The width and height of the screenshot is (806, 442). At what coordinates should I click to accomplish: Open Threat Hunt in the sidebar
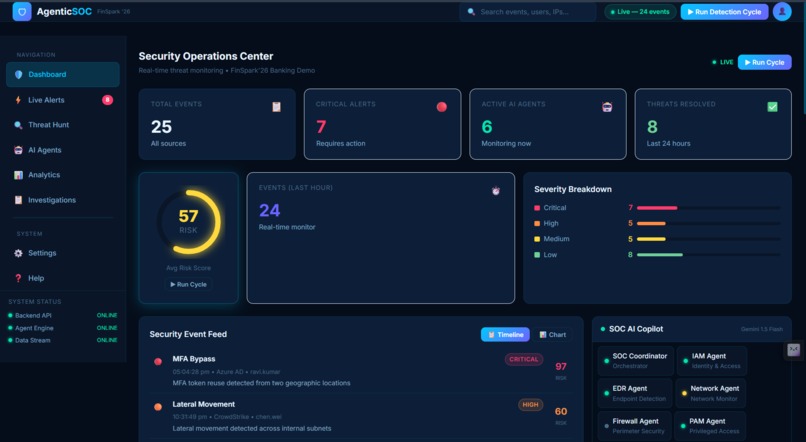63,125
